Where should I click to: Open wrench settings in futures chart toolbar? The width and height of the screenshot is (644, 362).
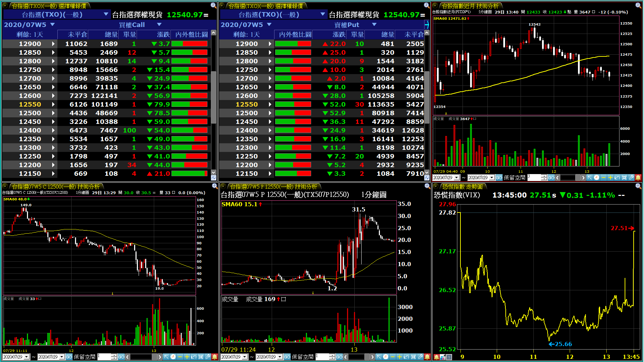(631, 178)
